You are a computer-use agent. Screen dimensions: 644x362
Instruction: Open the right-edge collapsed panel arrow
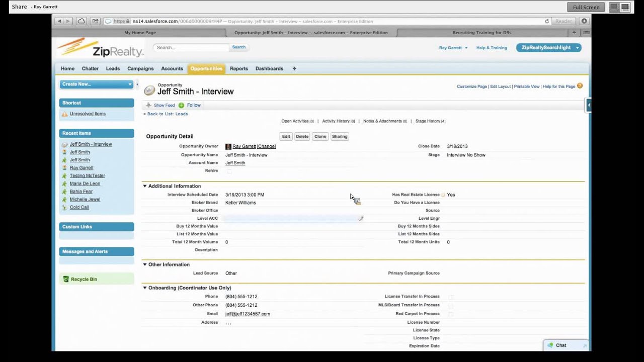[x=588, y=105]
